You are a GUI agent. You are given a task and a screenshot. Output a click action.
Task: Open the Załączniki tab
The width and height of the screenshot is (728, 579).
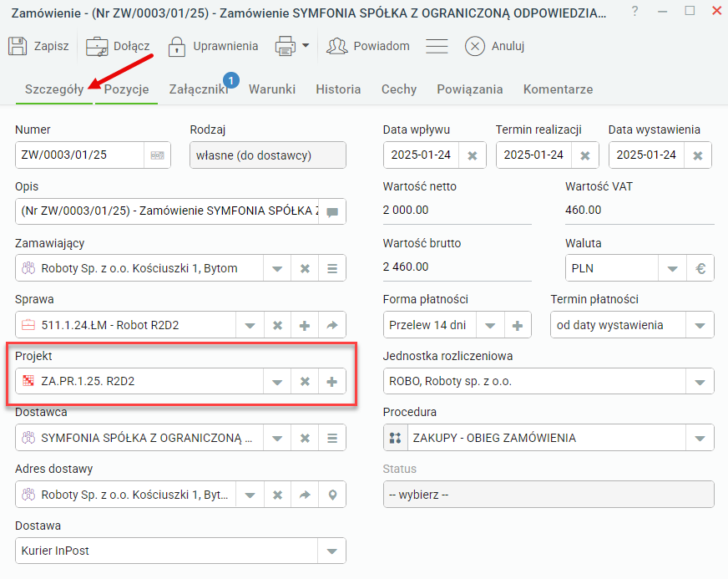point(199,89)
